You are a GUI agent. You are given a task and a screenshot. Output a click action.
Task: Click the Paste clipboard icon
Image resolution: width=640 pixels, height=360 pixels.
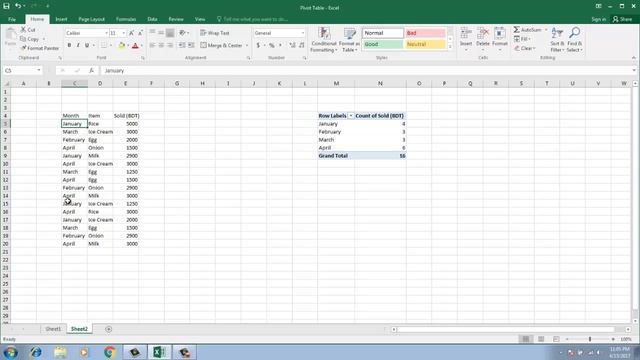coord(11,35)
